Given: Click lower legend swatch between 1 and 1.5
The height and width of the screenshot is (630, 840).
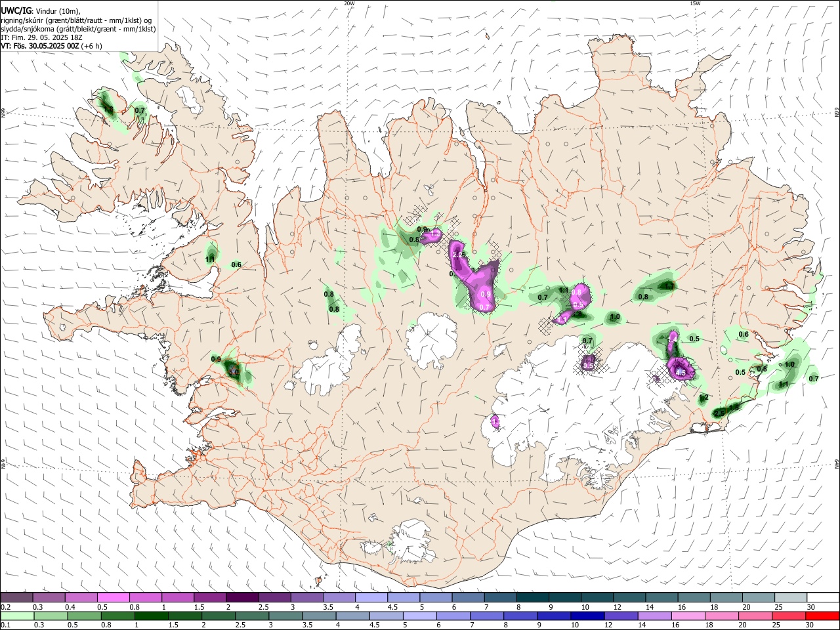Looking at the screenshot, I should (x=151, y=616).
